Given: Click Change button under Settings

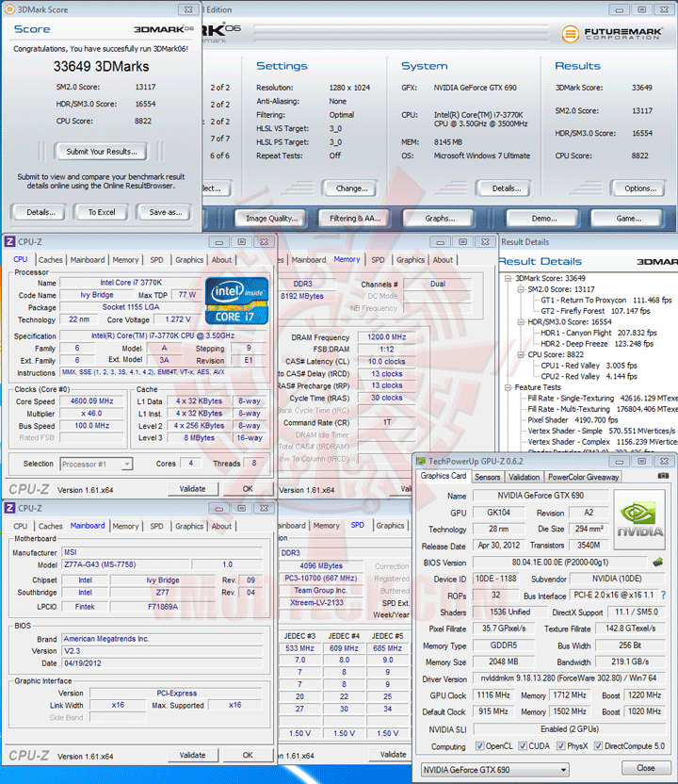Looking at the screenshot, I should 351,188.
